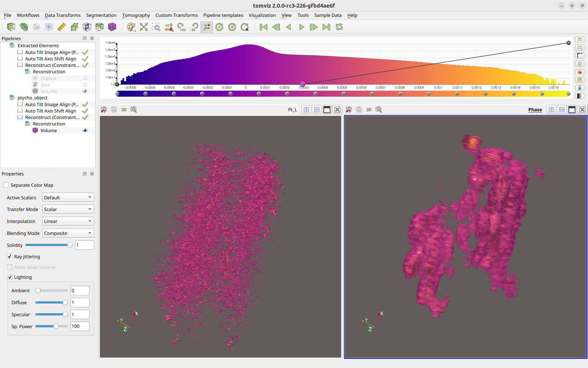Click the first center-of-rotation icon
588x368 pixels.
pos(220,27)
